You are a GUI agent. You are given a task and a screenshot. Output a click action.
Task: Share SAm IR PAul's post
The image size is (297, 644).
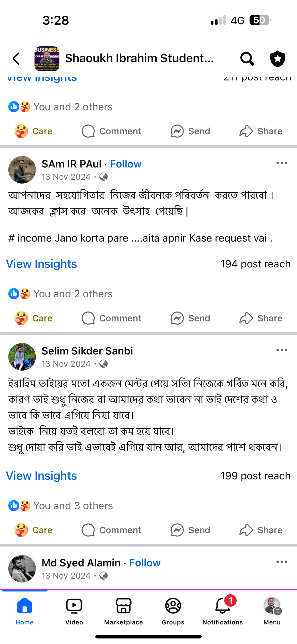click(x=261, y=318)
